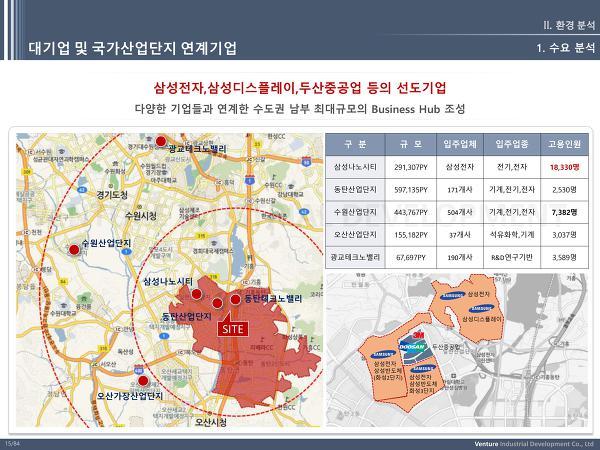Click the 67,697PY cell
600x450 pixels.
tap(411, 258)
